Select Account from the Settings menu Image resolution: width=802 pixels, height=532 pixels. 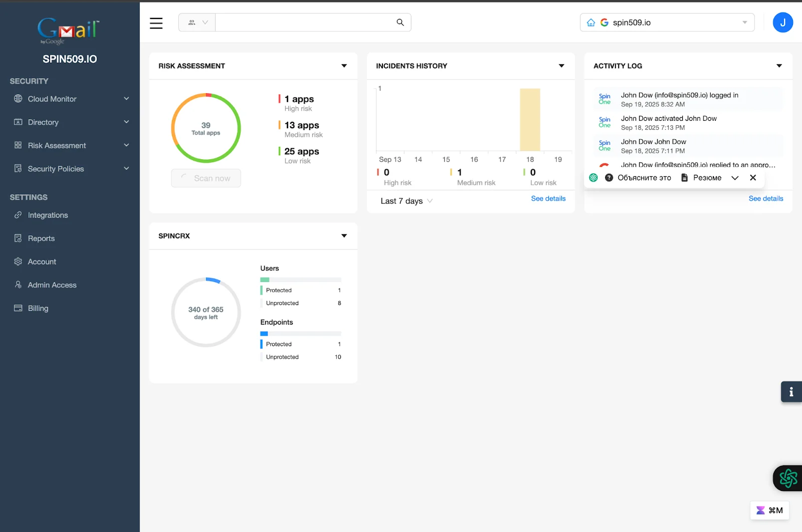(42, 261)
